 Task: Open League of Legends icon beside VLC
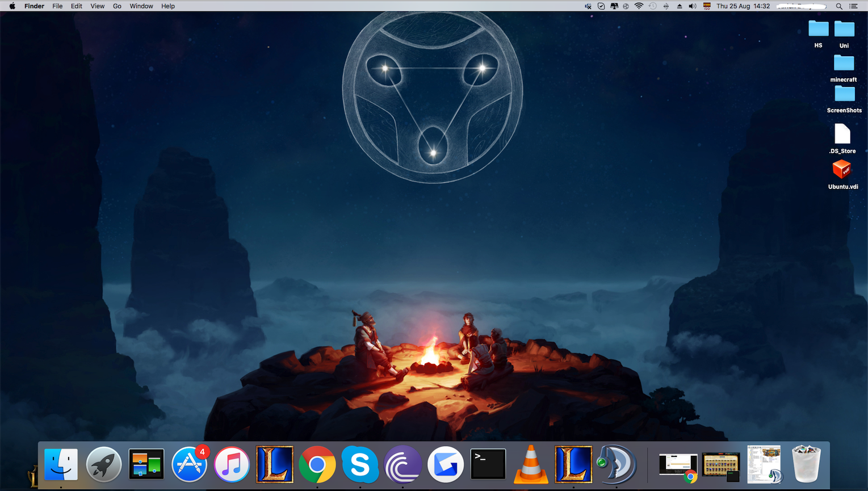point(573,464)
